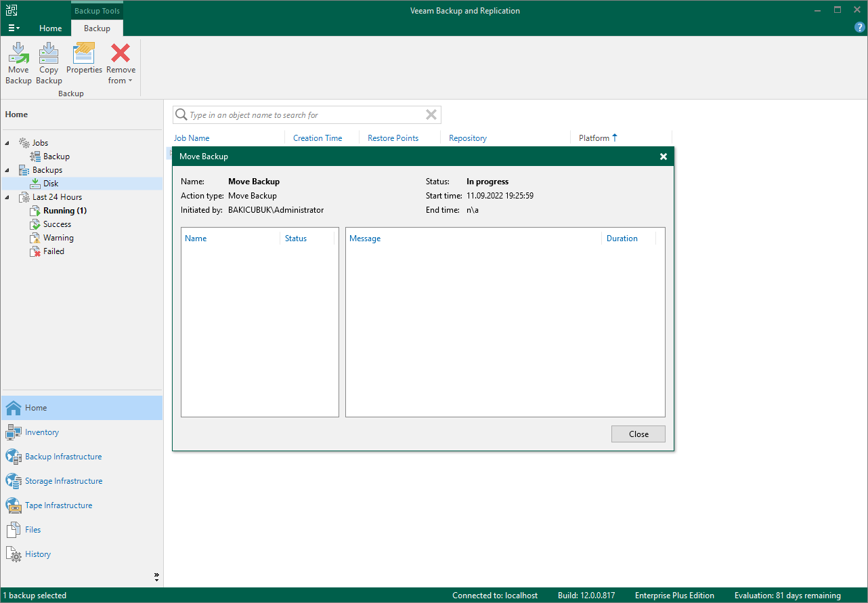Sort by Repository column

click(468, 138)
